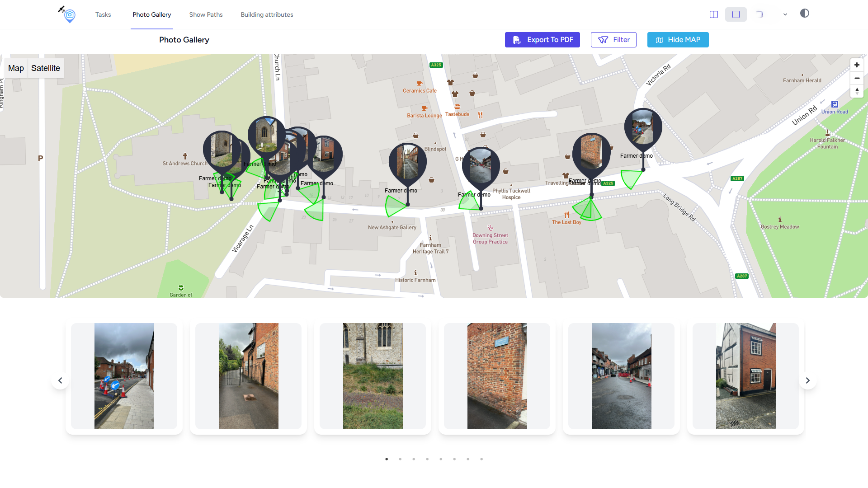Screen dimensions: 868x488
Task: Switch to split two-column layout view
Action: 714,14
